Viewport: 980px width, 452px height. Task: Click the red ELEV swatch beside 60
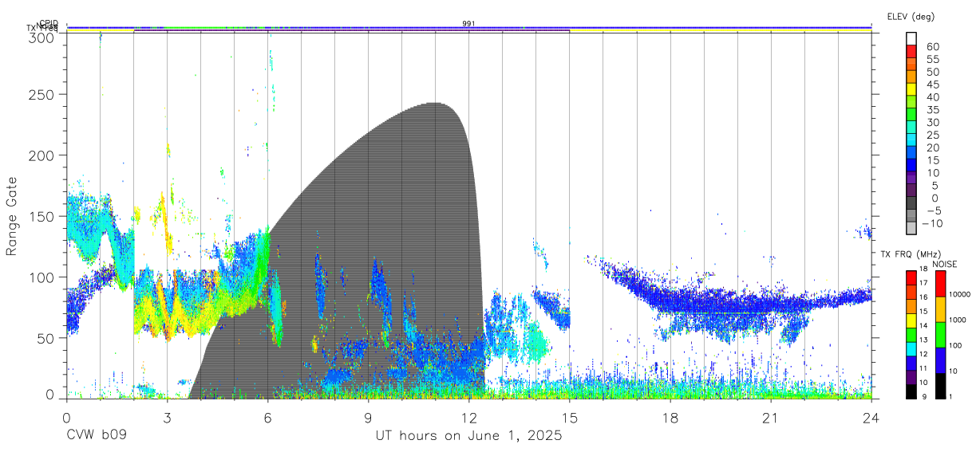(x=911, y=52)
